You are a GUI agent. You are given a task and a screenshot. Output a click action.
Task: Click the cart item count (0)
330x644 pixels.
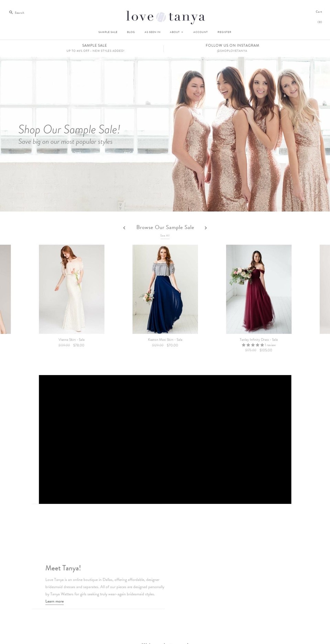pos(320,22)
